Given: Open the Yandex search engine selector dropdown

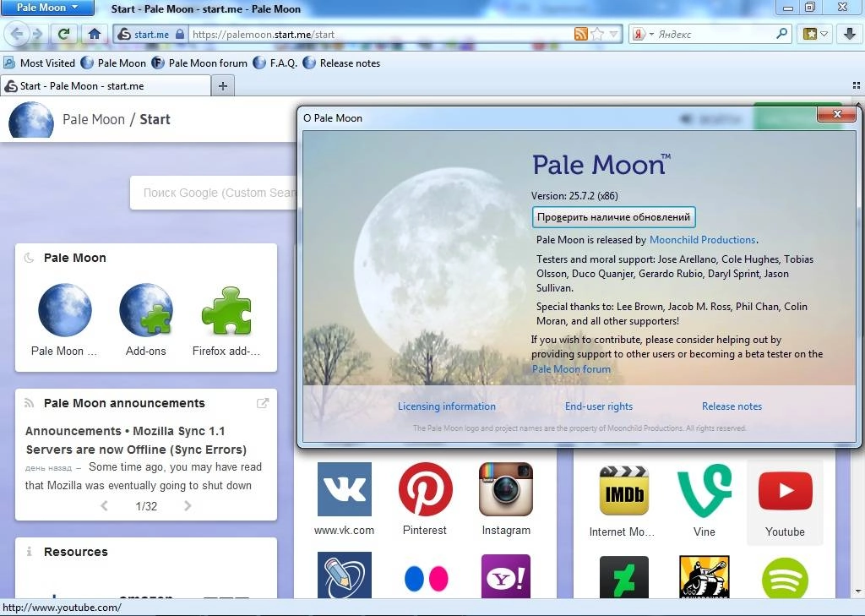Looking at the screenshot, I should point(643,34).
